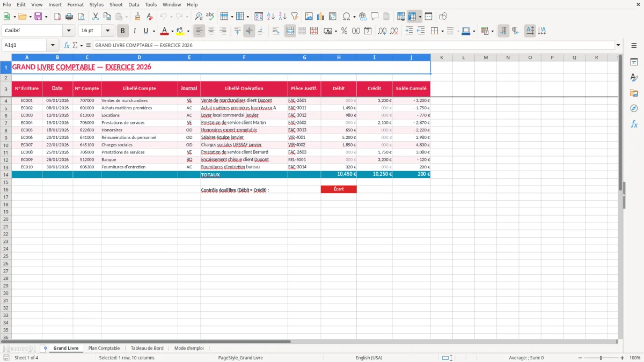
Task: Add a decimal place
Action: point(382,31)
